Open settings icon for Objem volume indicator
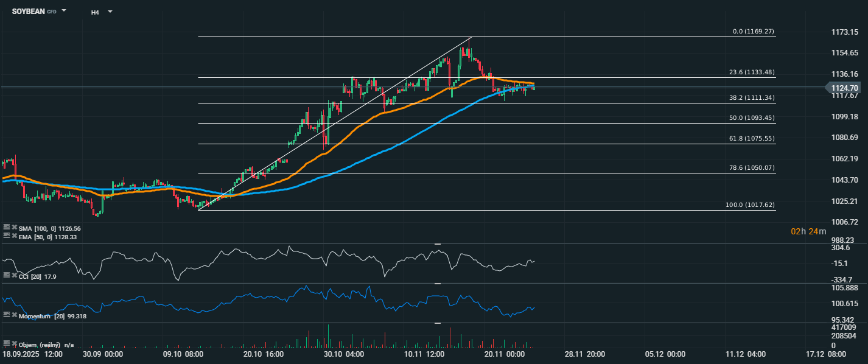 (6, 343)
